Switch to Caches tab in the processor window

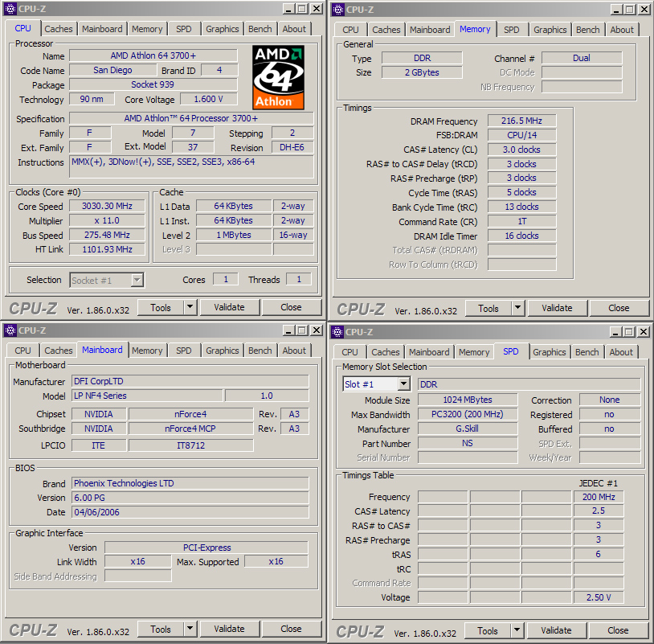click(x=59, y=29)
